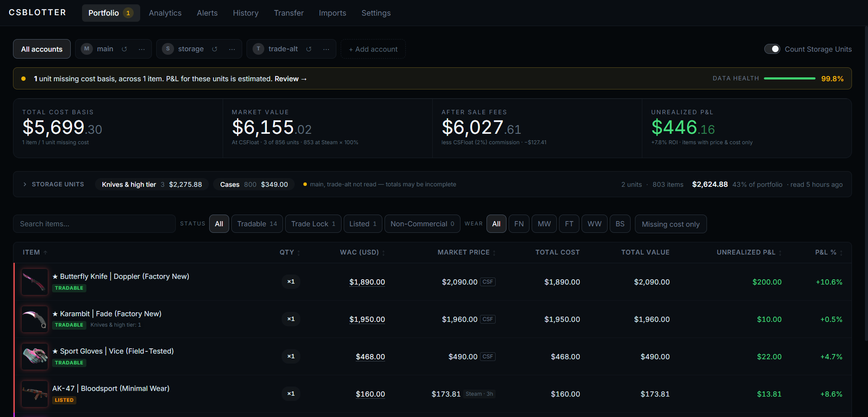This screenshot has height=417, width=868.
Task: Toggle Count Storage Units switch
Action: tap(772, 49)
